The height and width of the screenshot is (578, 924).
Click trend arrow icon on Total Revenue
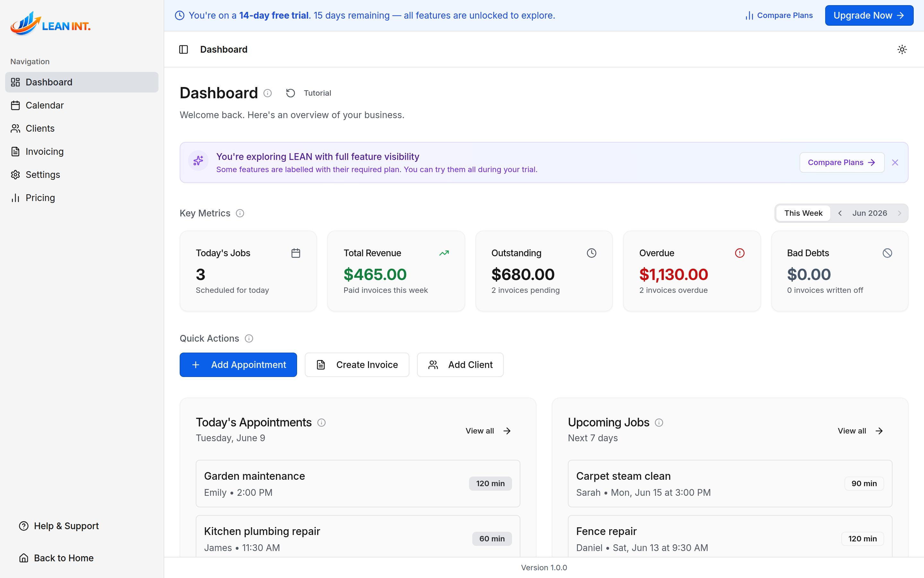[444, 253]
